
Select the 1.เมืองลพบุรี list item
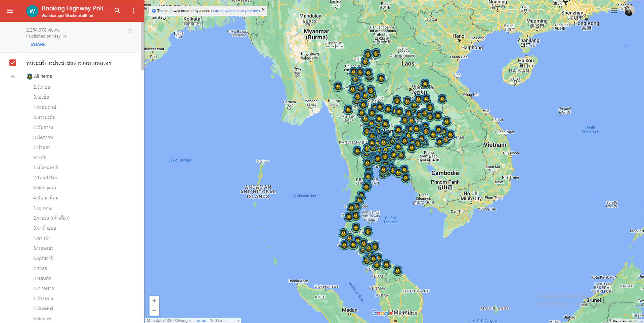46,168
